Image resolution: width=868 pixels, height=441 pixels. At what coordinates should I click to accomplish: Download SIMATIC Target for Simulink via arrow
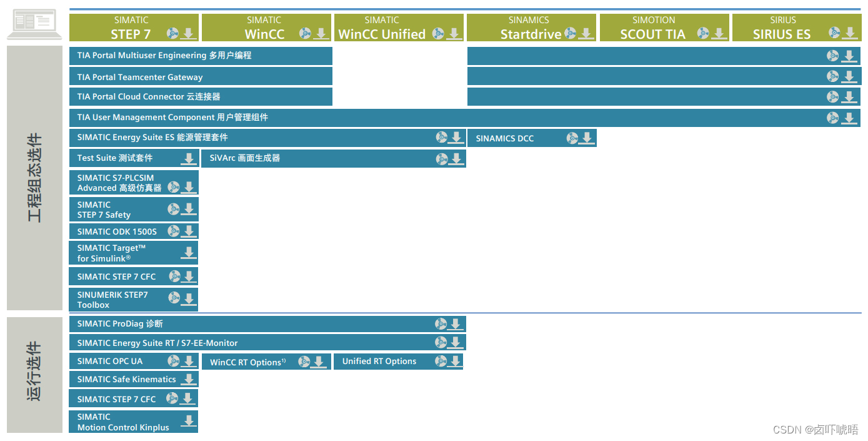click(189, 253)
